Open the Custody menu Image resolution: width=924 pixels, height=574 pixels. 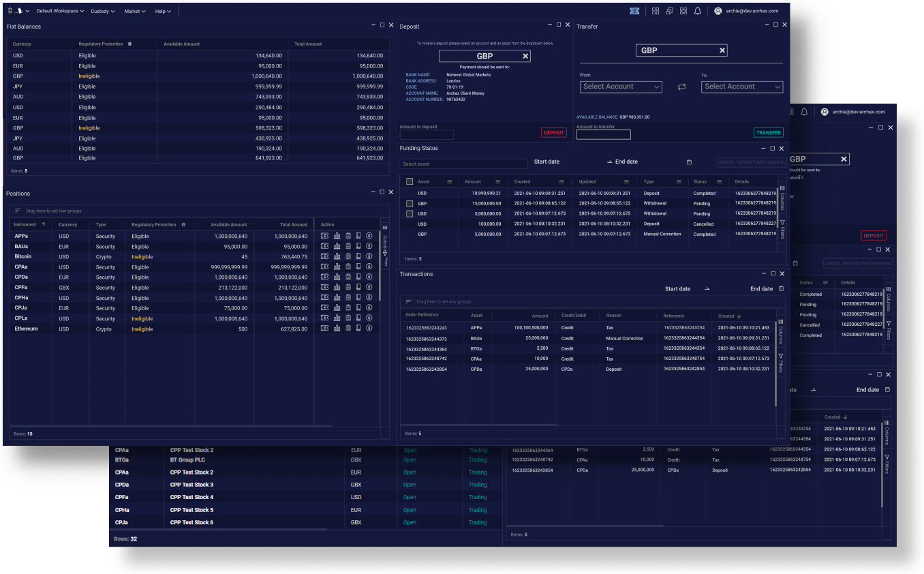coord(103,11)
